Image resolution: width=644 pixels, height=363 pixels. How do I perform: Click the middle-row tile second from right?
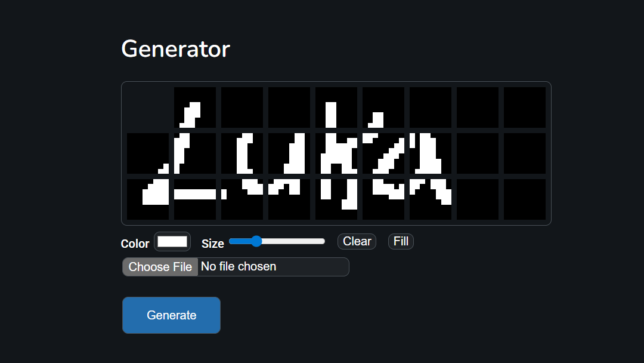click(478, 153)
